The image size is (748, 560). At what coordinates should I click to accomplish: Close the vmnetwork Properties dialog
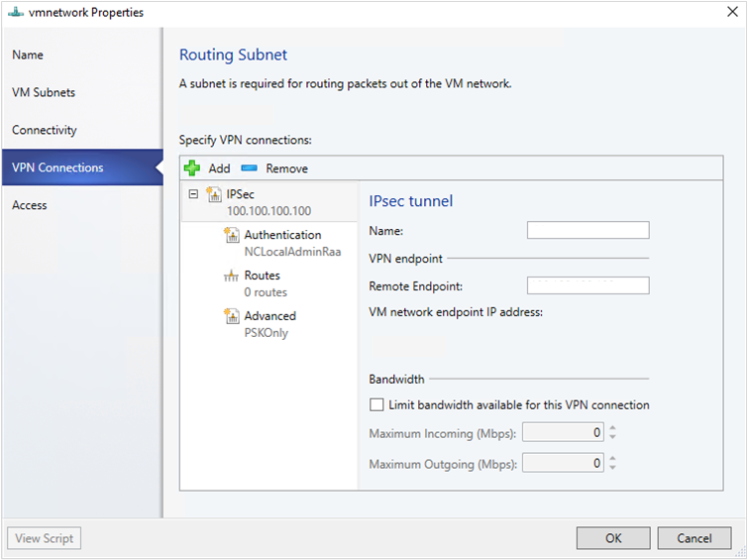(x=732, y=12)
